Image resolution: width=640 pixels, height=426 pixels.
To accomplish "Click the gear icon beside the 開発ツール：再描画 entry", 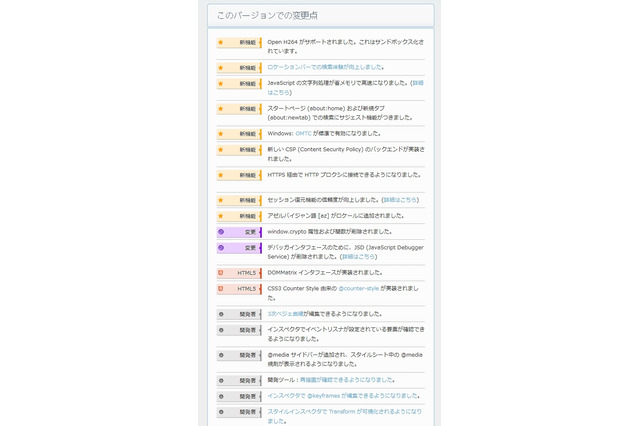I will [221, 380].
